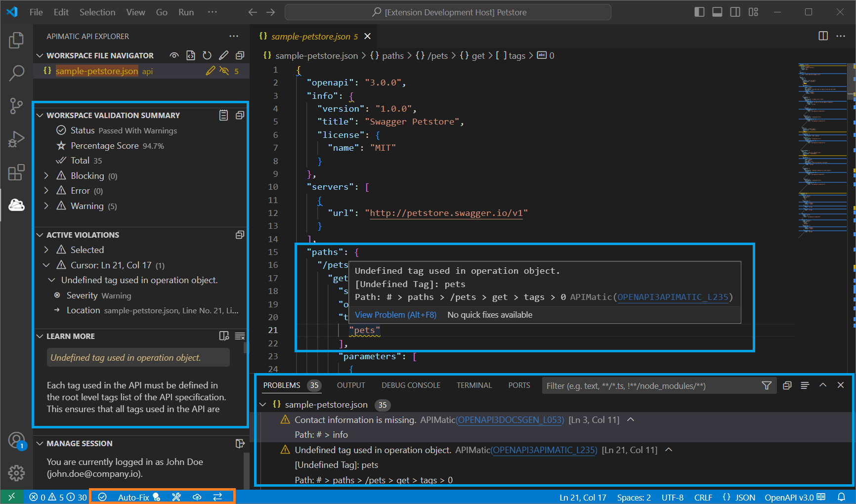Open the Run and Debug view
Screen dimensions: 856x504
[x=16, y=139]
